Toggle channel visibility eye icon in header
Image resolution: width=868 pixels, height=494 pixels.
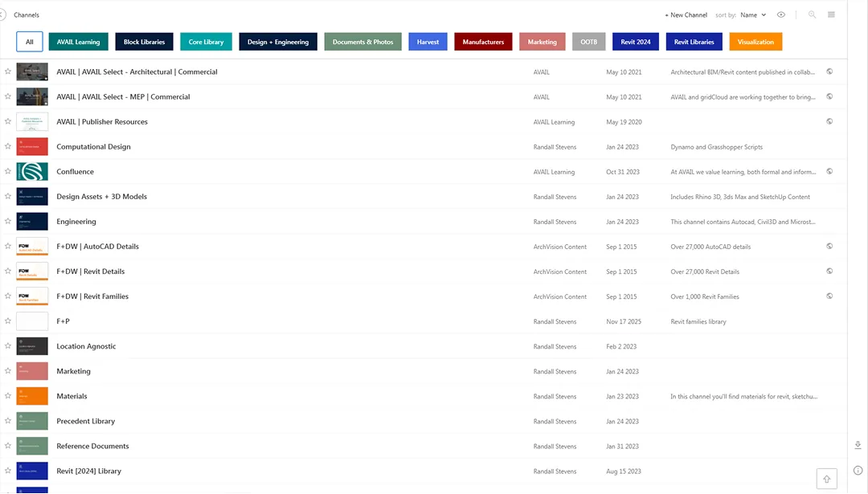780,15
